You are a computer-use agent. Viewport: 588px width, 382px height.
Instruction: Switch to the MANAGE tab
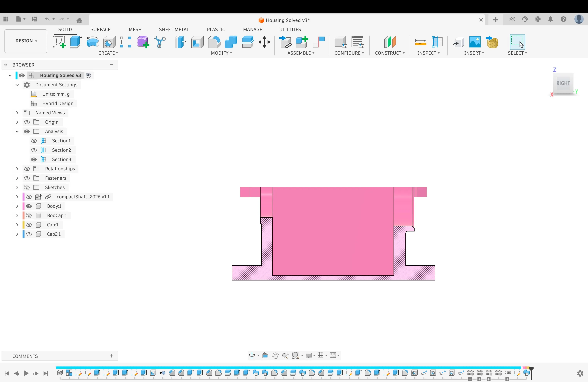[253, 29]
